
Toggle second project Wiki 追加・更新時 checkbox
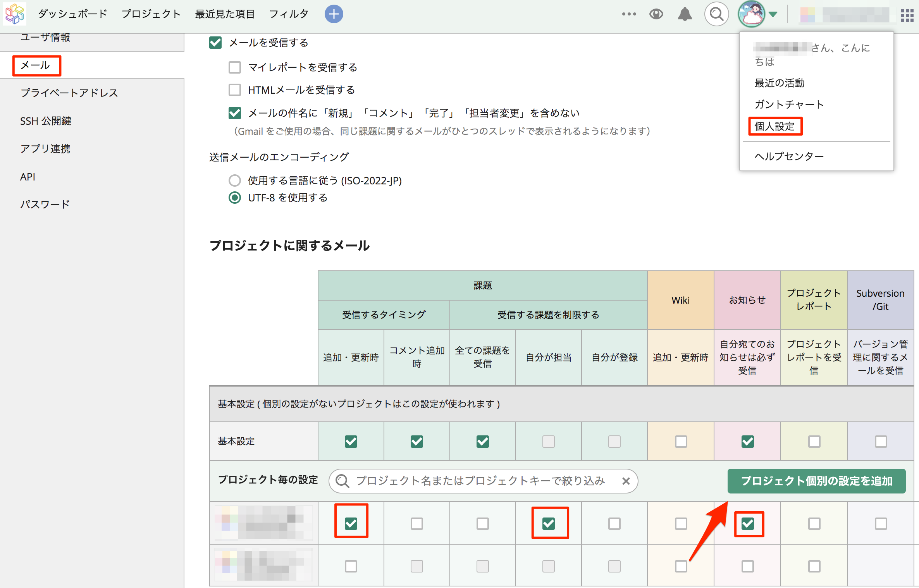[681, 566]
